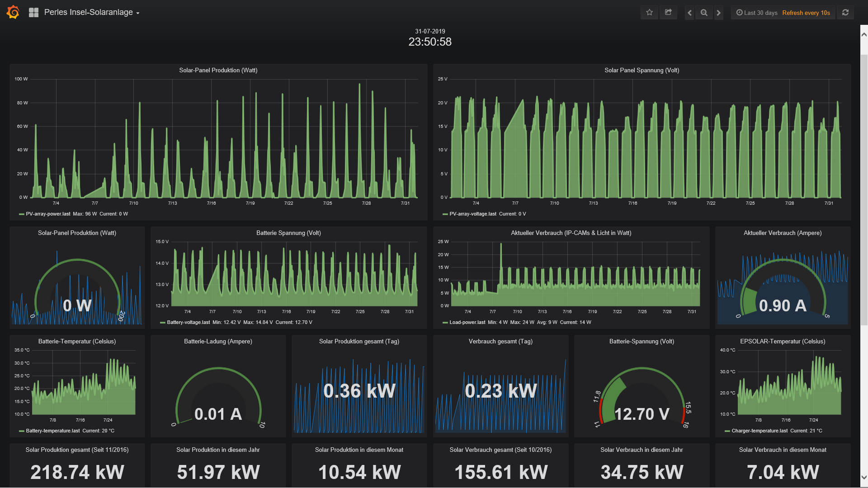
Task: Click the scrollbar down arrow
Action: (x=864, y=477)
